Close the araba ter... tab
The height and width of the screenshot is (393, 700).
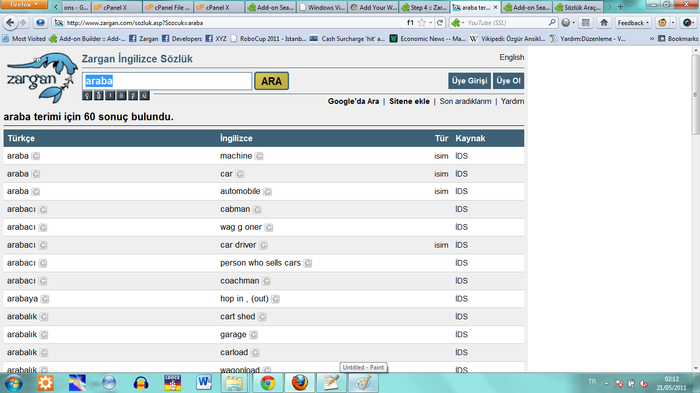tap(495, 7)
